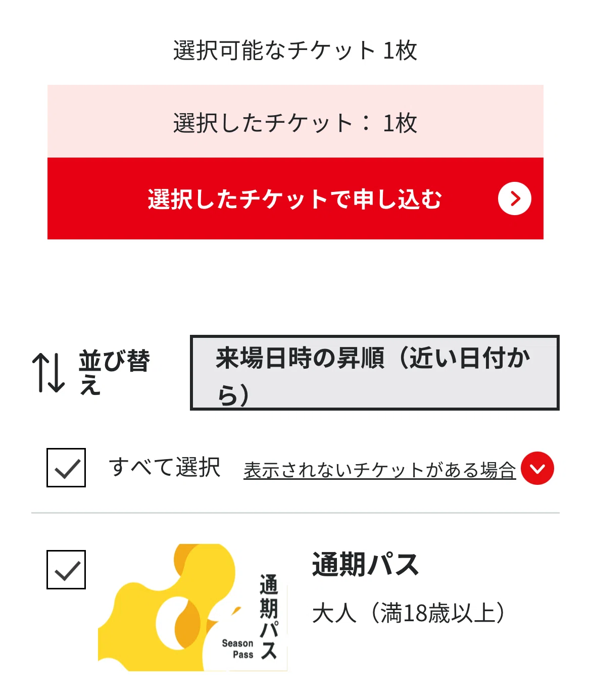The height and width of the screenshot is (700, 591).
Task: Click the white arrow circle icon on red button
Action: click(514, 199)
